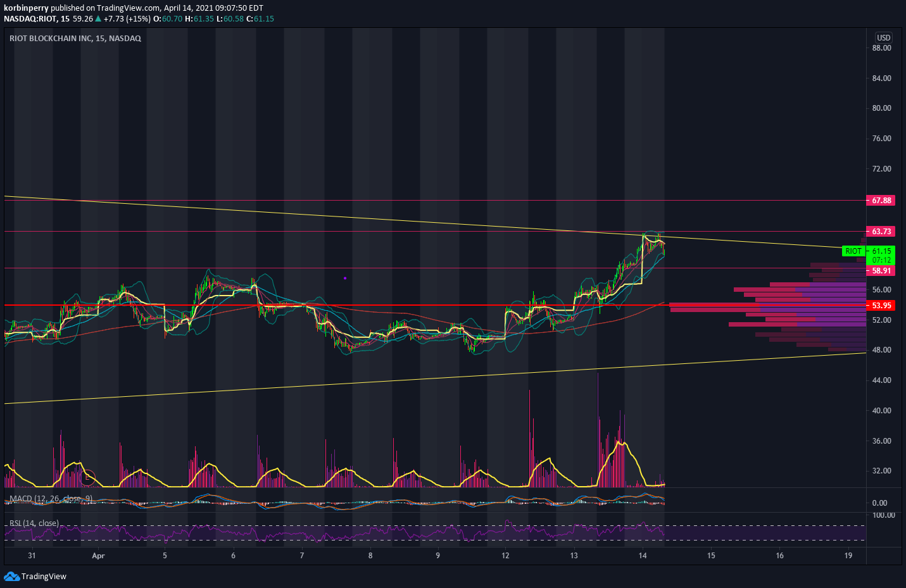906x588 pixels.
Task: Click date 5 on the time axis
Action: coord(165,556)
